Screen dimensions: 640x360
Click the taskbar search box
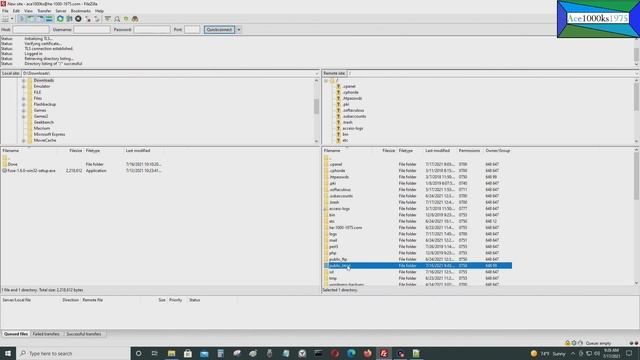click(x=73, y=353)
